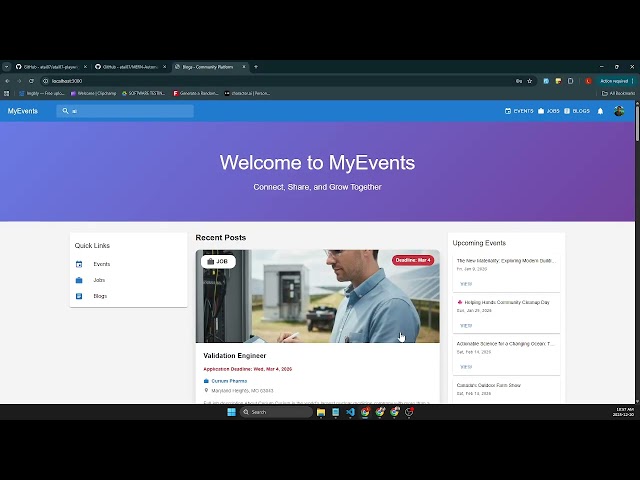Bookmark this page with the star
This screenshot has height=480, width=640.
(530, 81)
